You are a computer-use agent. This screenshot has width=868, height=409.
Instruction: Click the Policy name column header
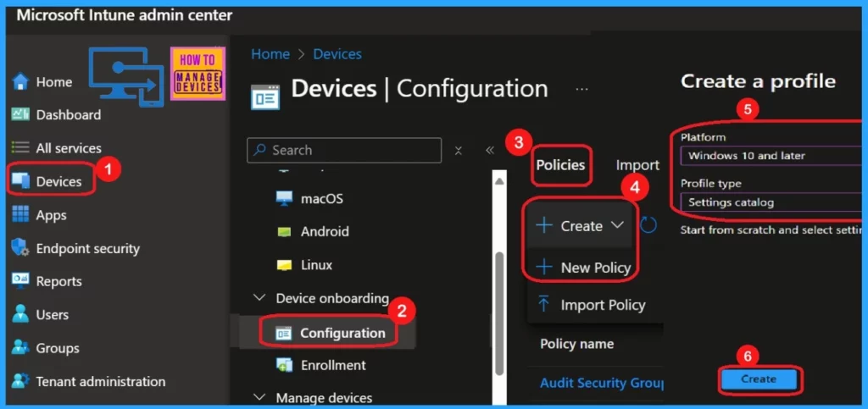point(576,344)
